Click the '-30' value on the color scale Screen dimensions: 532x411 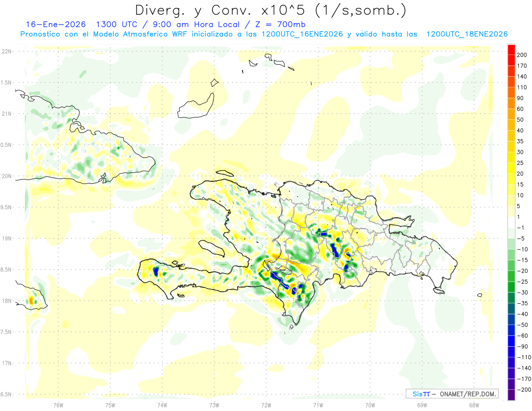(x=524, y=292)
